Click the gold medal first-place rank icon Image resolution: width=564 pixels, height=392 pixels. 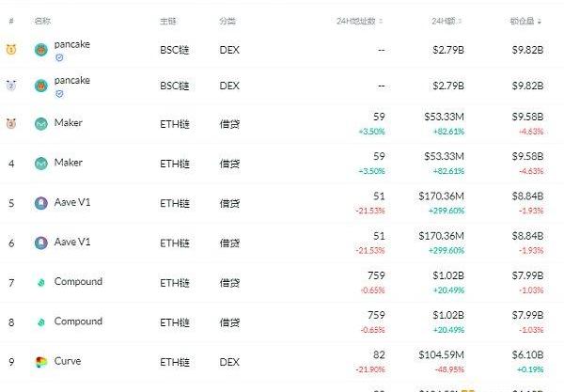(11, 49)
